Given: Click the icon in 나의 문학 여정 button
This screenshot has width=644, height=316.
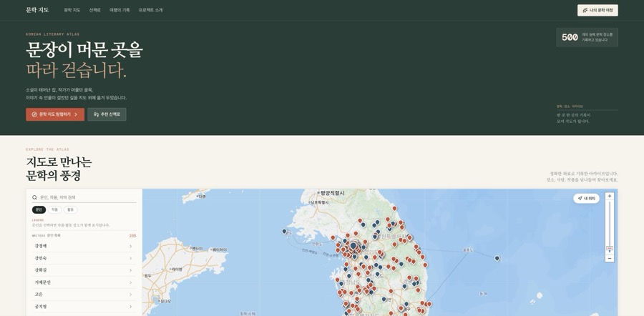Looking at the screenshot, I should pos(585,10).
